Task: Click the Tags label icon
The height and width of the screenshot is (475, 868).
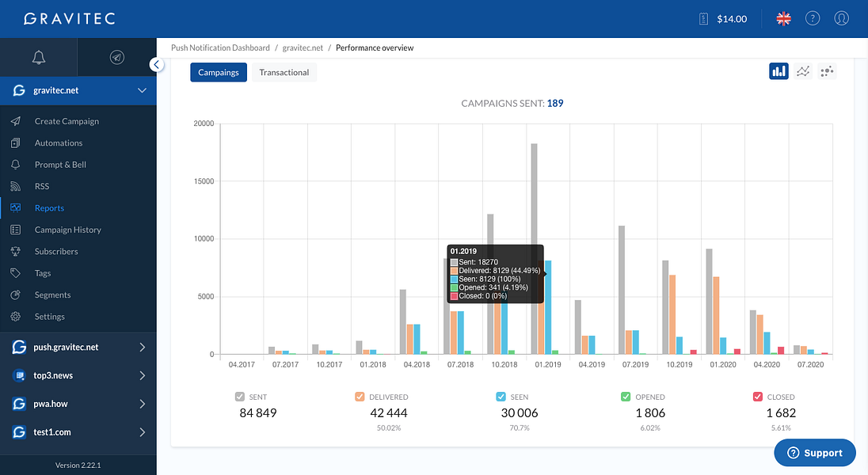Action: pyautogui.click(x=16, y=273)
